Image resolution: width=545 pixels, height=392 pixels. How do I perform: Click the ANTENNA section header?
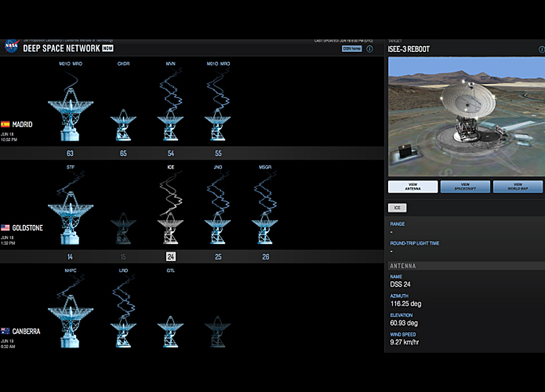pos(403,266)
